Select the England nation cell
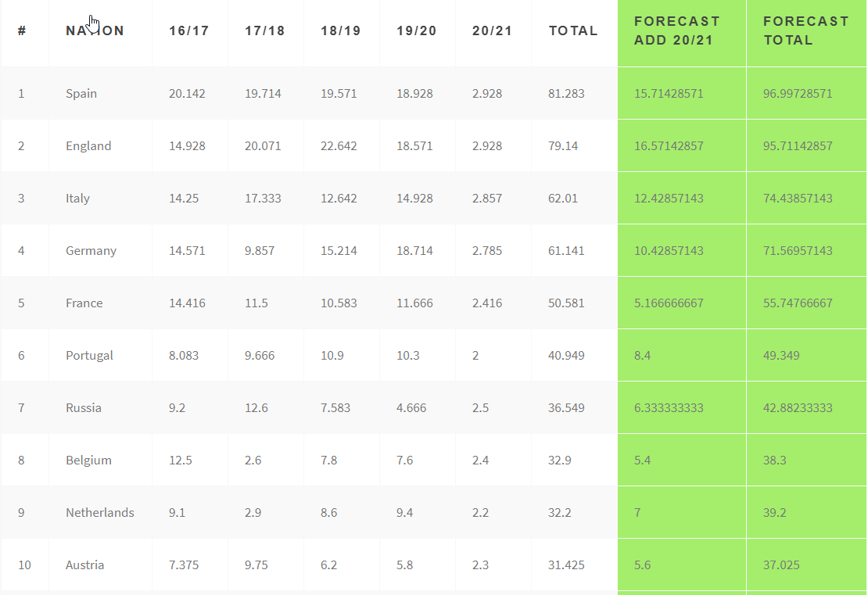 click(88, 146)
